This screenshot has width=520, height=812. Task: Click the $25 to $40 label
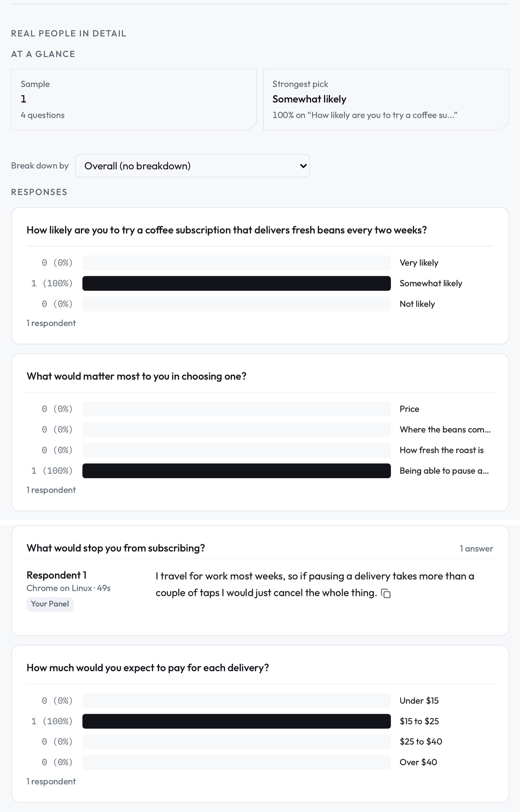click(x=421, y=742)
